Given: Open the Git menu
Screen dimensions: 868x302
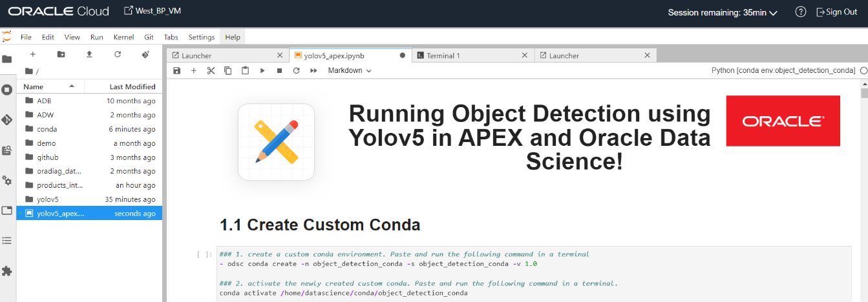Looking at the screenshot, I should click(149, 37).
